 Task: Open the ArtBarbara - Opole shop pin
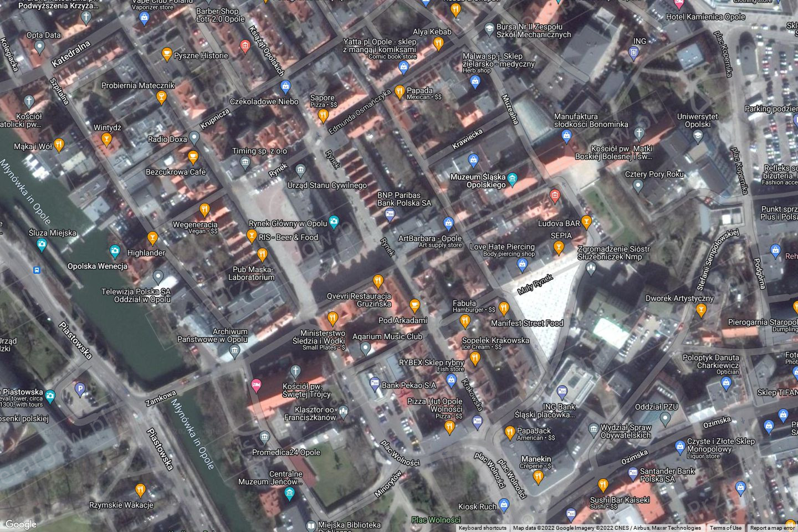[x=448, y=224]
